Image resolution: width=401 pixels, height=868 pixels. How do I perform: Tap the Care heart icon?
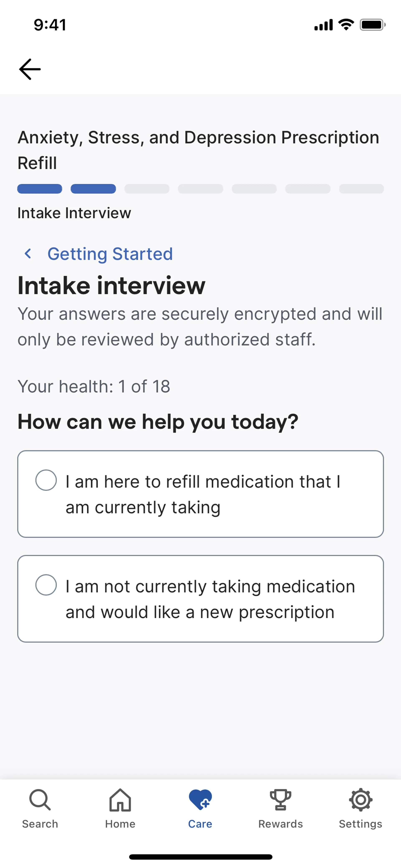pyautogui.click(x=200, y=799)
